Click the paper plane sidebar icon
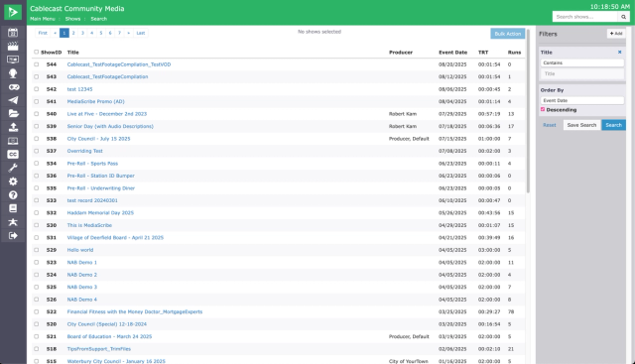Image resolution: width=635 pixels, height=364 pixels. click(x=13, y=100)
